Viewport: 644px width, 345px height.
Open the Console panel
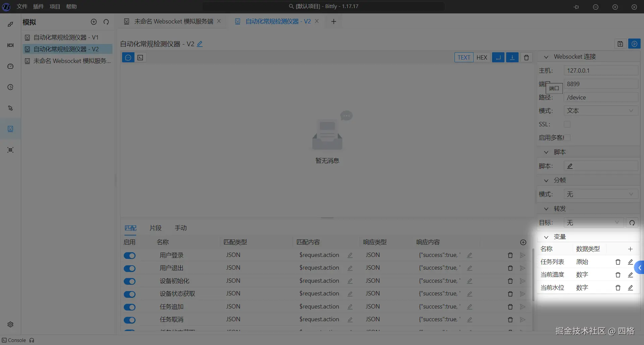point(14,340)
